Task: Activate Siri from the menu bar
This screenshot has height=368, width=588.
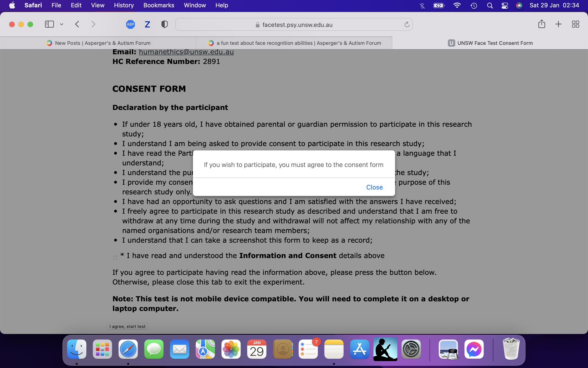Action: 519,5
